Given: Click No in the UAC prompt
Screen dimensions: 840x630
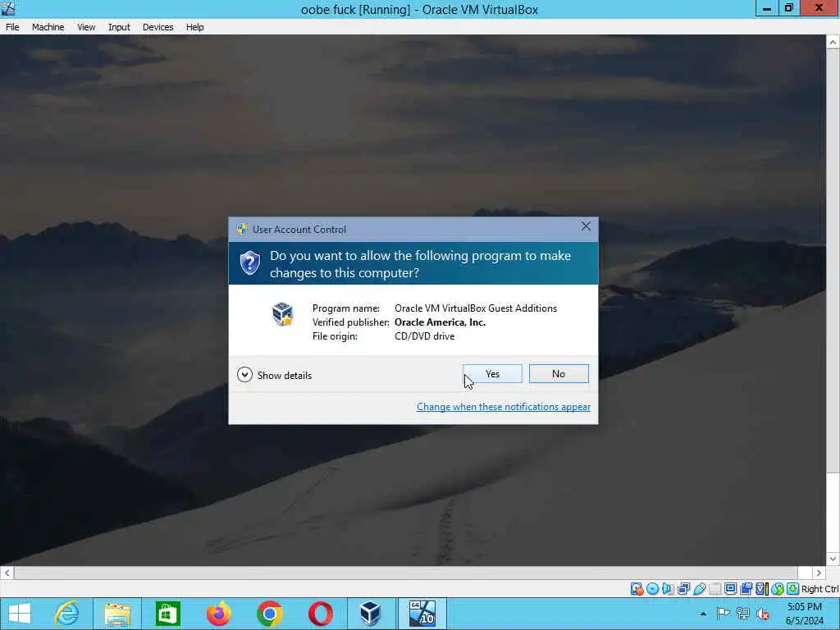Looking at the screenshot, I should click(559, 374).
